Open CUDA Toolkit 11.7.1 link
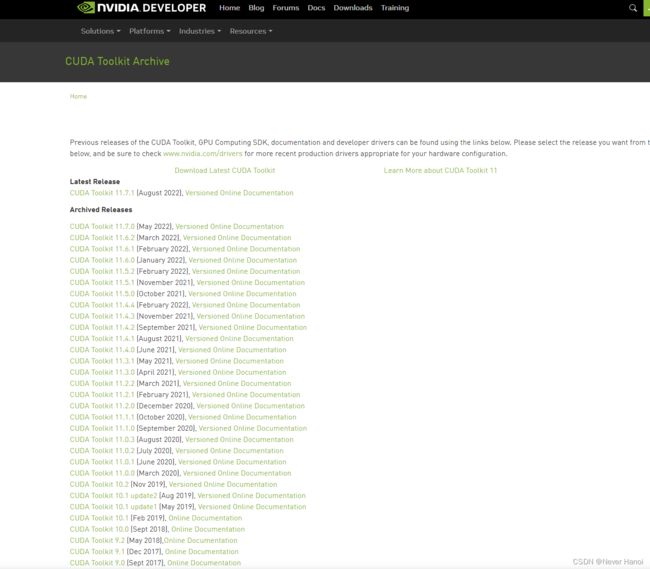 coord(102,193)
